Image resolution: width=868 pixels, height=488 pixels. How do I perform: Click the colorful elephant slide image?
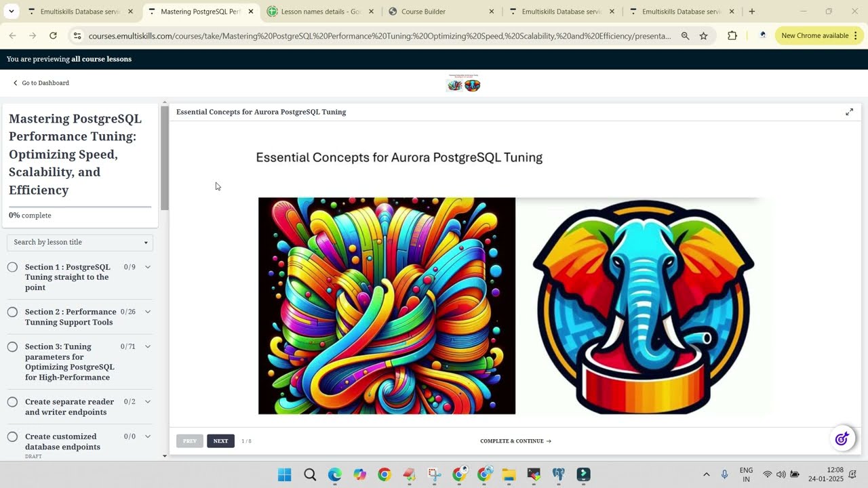643,306
